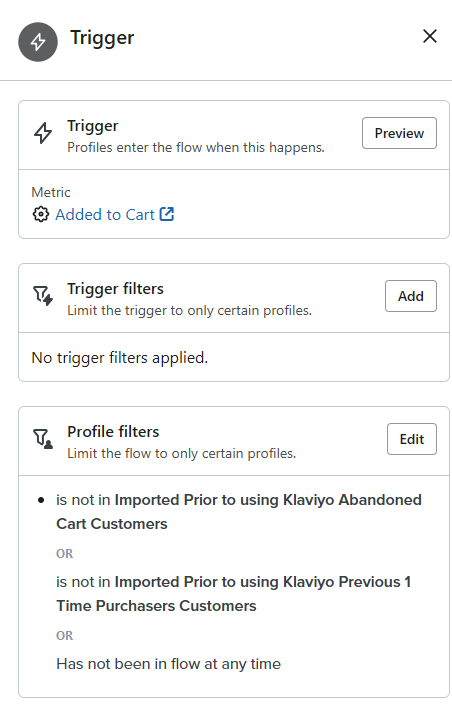Select the No trigger filters applied text
This screenshot has height=706, width=452.
[120, 358]
